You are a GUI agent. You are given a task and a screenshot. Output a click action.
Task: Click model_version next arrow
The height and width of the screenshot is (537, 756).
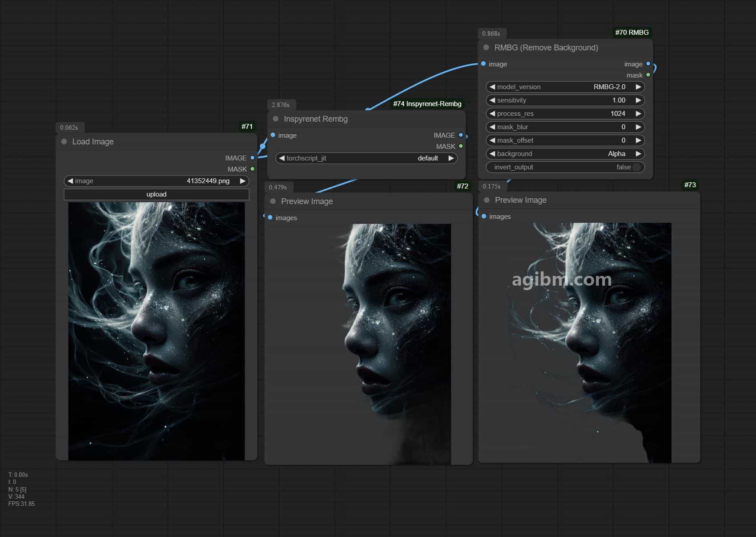638,87
